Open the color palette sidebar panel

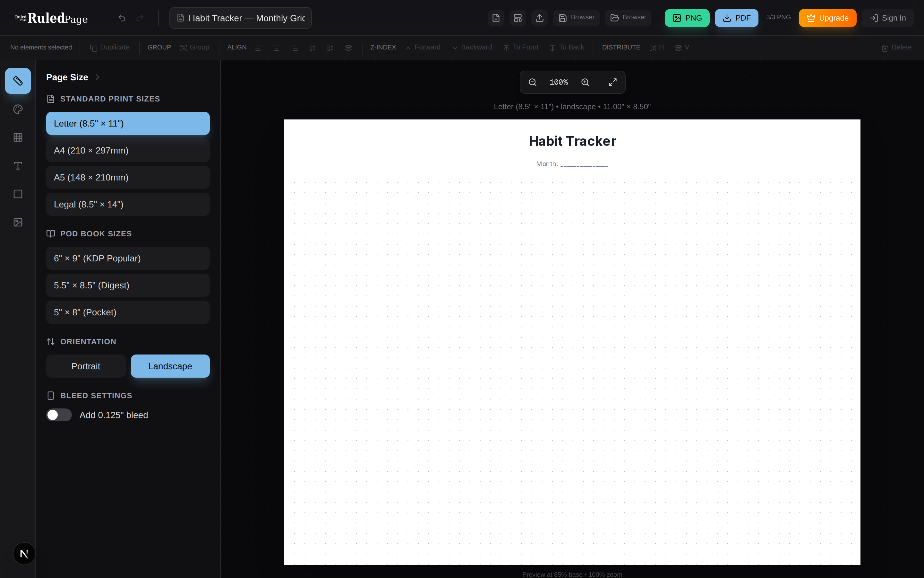18,109
